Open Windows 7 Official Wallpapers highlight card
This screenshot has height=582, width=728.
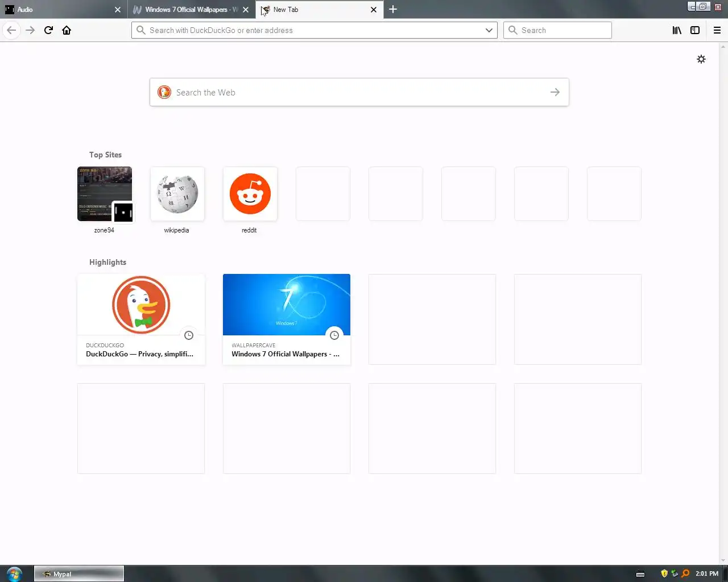click(x=287, y=319)
